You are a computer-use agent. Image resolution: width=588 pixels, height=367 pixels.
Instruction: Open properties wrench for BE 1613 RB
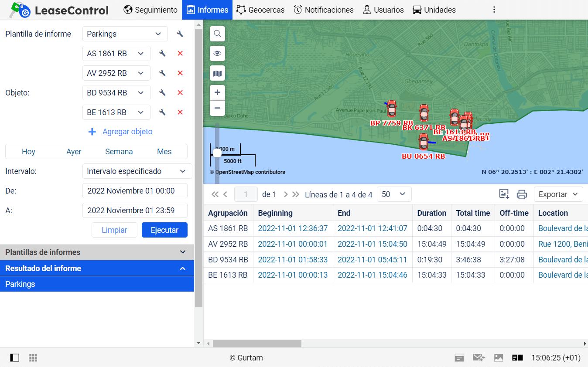pos(162,112)
